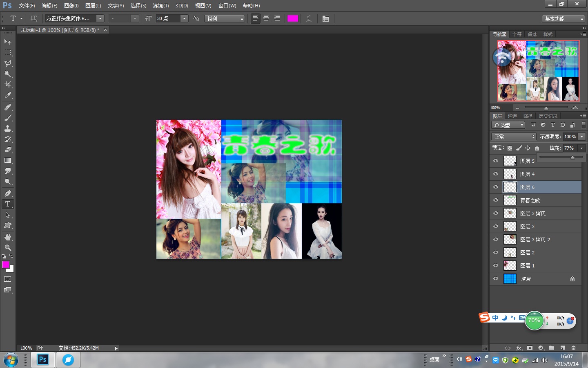Viewport: 588px width, 368px height.
Task: Open the 滤镜(T) menu
Action: pos(161,6)
